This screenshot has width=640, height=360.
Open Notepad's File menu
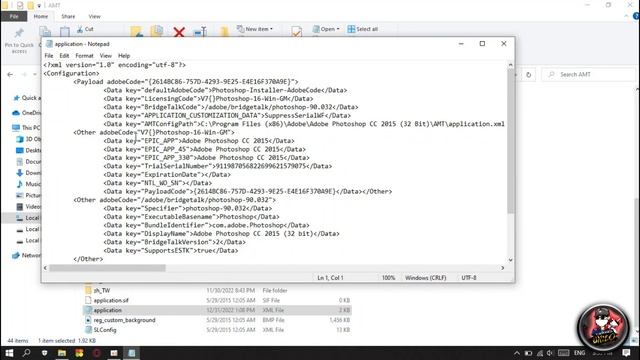click(49, 56)
